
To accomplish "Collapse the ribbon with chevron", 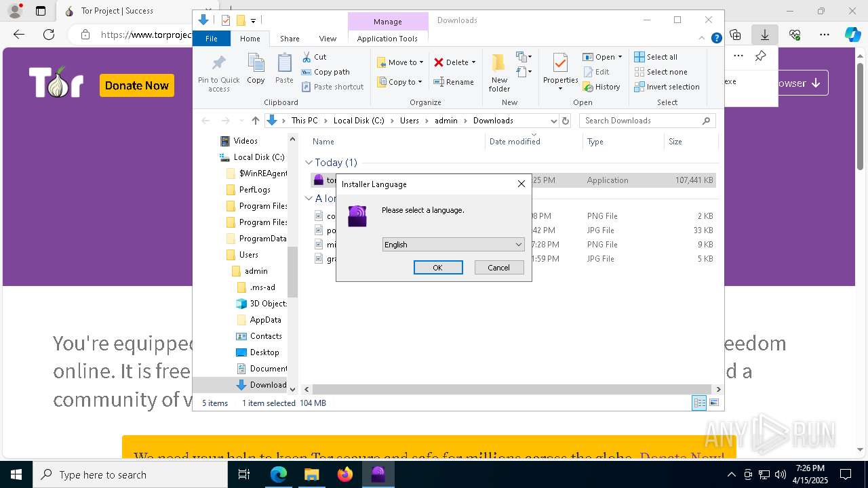I will click(x=702, y=39).
